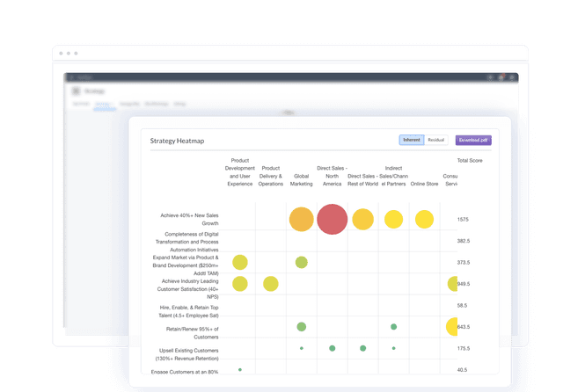The image size is (563, 392).
Task: Click the 'Direct Sales - North America' column header
Action: 333,176
